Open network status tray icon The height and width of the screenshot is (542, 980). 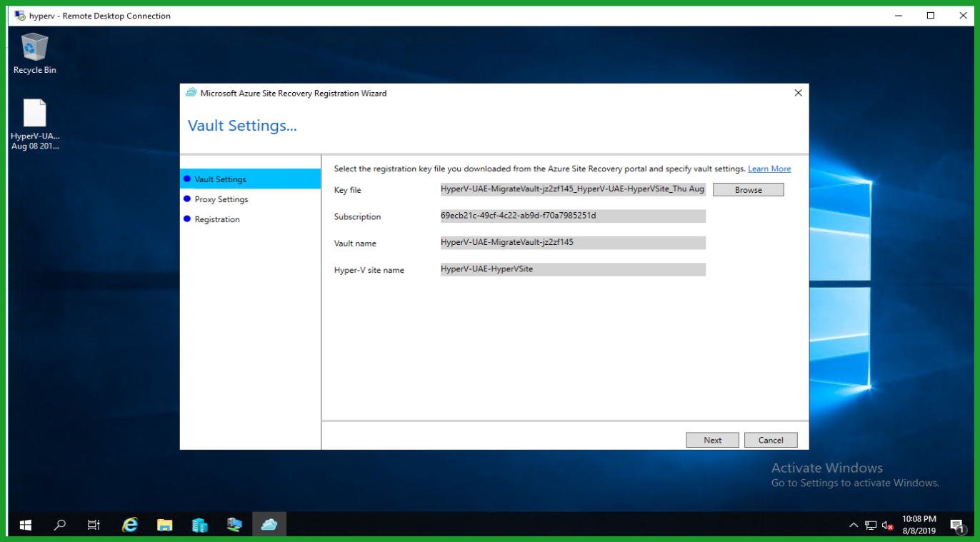click(x=871, y=526)
